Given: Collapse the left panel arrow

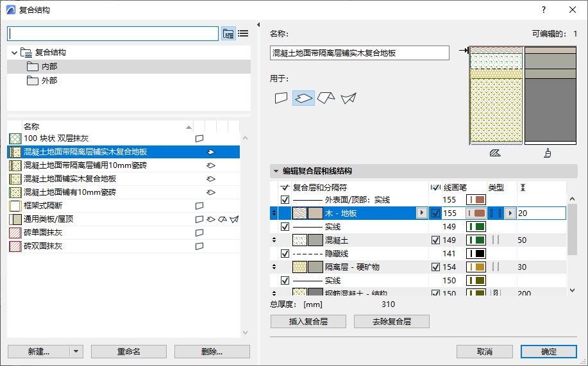Looking at the screenshot, I should 258,25.
